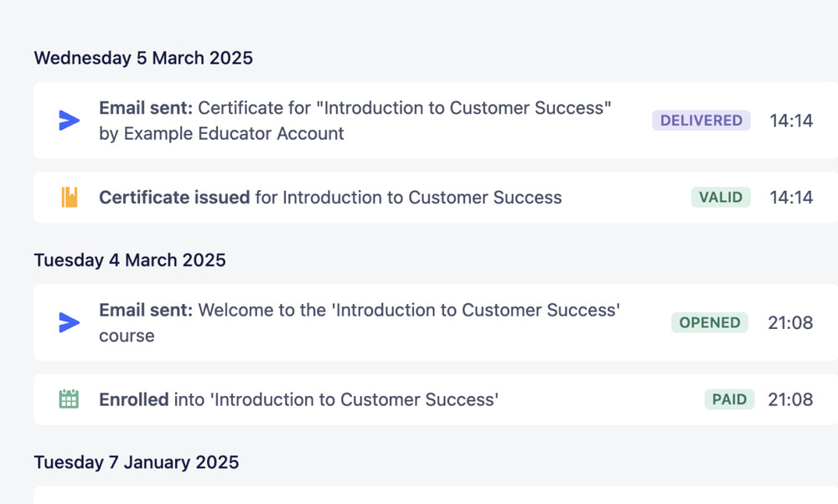Click the paper plane email icon for certificate email
The height and width of the screenshot is (504, 838).
point(69,121)
